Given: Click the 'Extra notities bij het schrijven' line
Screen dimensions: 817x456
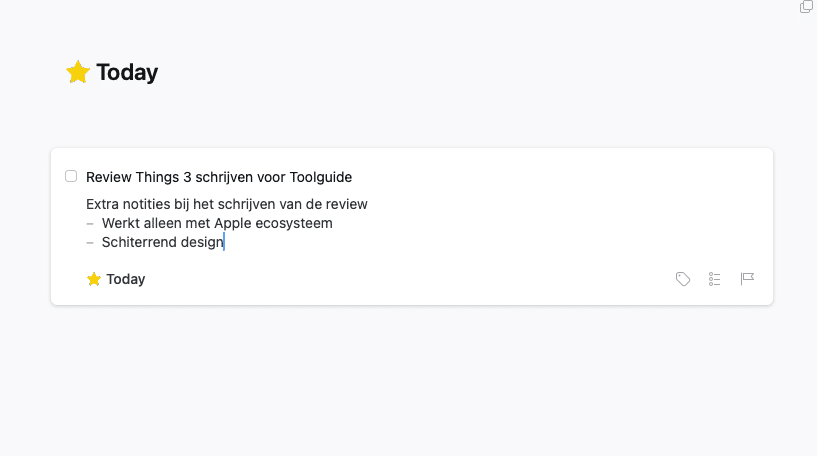Looking at the screenshot, I should [x=227, y=204].
